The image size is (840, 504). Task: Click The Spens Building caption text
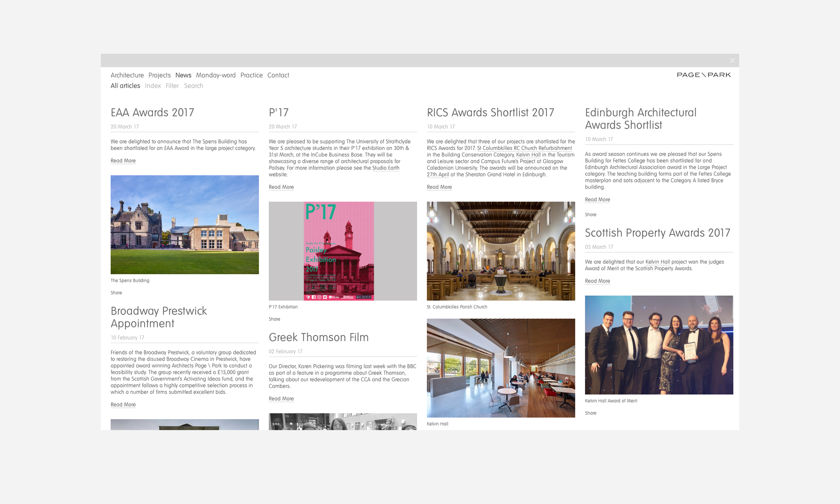point(130,280)
